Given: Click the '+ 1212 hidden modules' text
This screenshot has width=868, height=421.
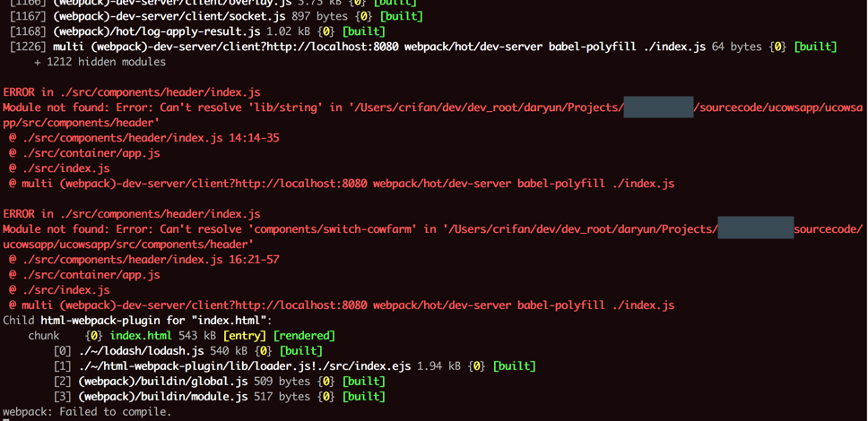Looking at the screenshot, I should 100,62.
